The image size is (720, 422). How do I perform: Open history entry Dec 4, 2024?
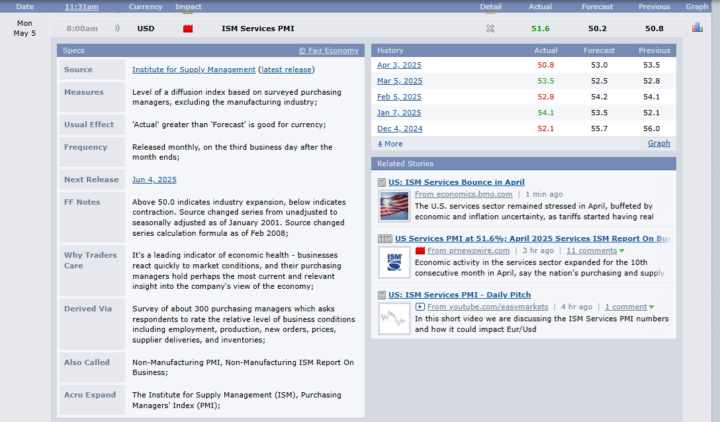tap(399, 129)
